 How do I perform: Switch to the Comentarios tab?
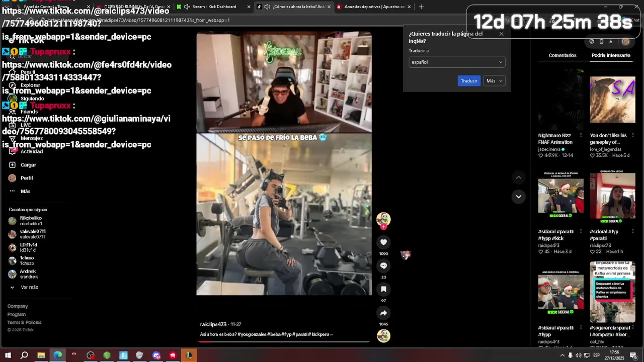point(562,55)
